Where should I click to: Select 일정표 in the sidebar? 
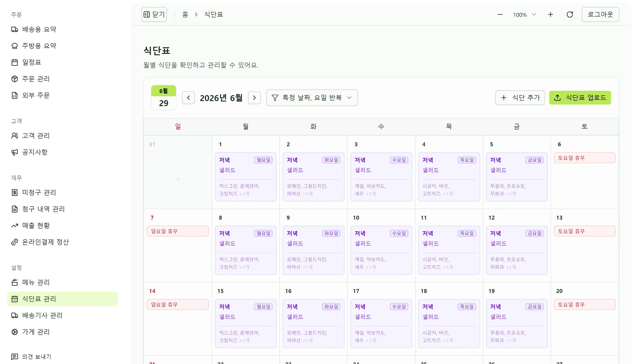(x=63, y=62)
